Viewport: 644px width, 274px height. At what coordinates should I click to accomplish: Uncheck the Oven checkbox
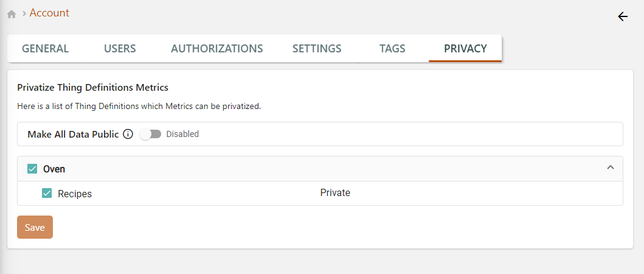click(x=32, y=169)
